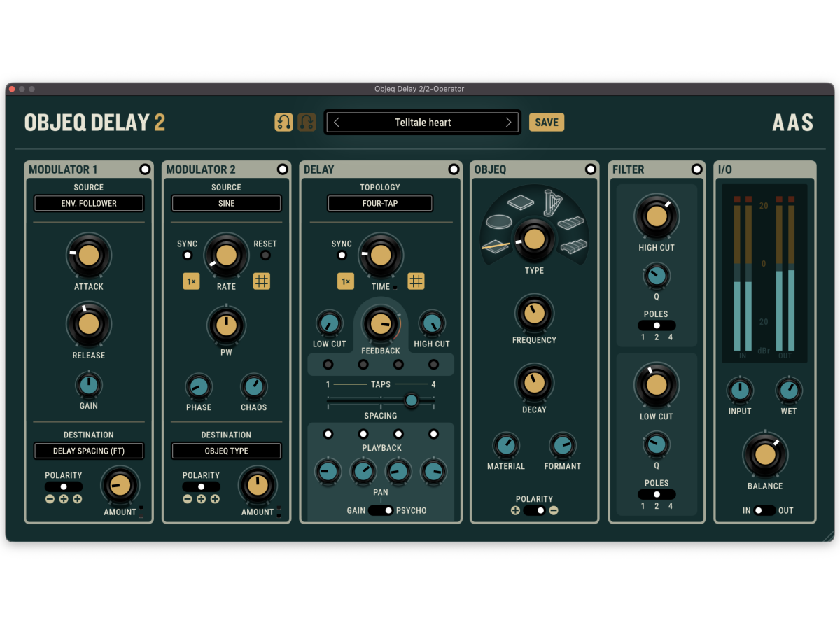Open the Modulator 1 Source dropdown
The height and width of the screenshot is (630, 840).
tap(89, 204)
